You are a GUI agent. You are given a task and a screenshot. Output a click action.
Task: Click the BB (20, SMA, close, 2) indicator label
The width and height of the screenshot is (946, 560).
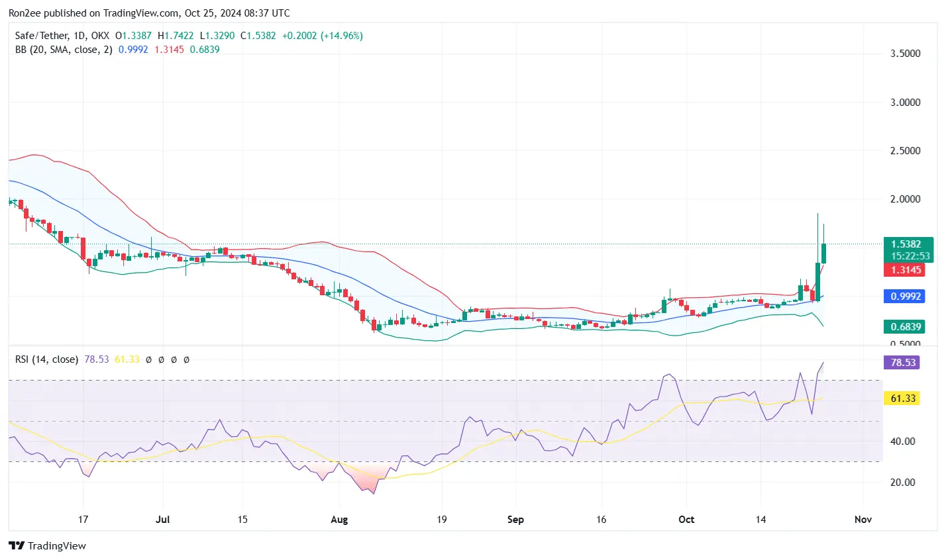(64, 50)
